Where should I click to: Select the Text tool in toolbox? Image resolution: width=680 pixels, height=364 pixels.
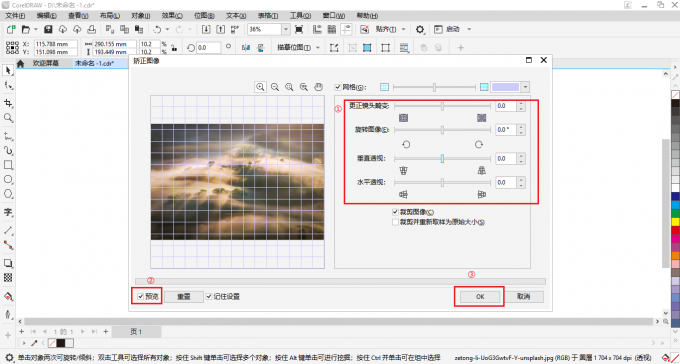click(x=8, y=212)
